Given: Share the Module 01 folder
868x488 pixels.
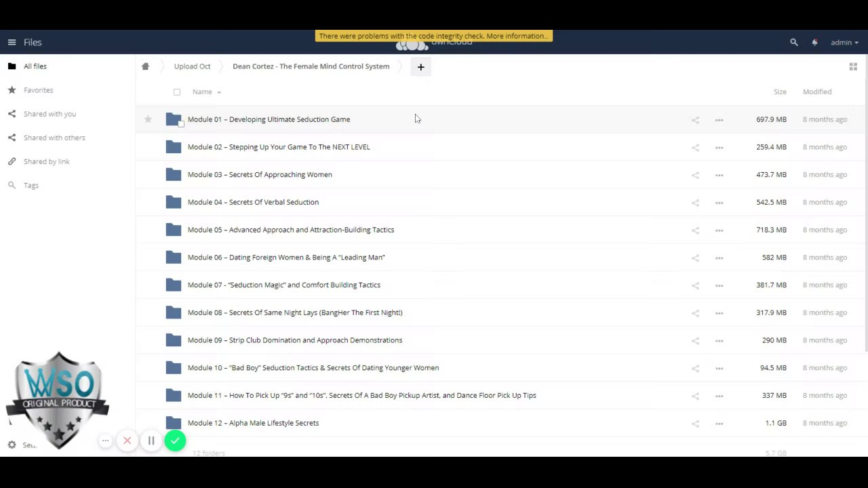Looking at the screenshot, I should click(x=695, y=120).
